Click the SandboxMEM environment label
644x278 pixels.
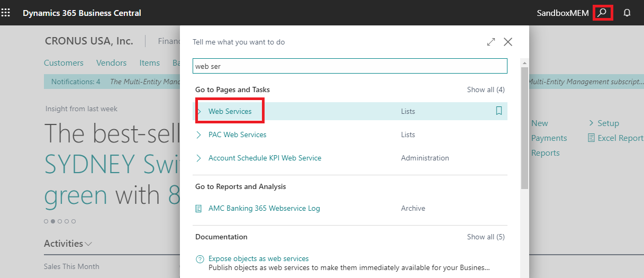coord(563,13)
